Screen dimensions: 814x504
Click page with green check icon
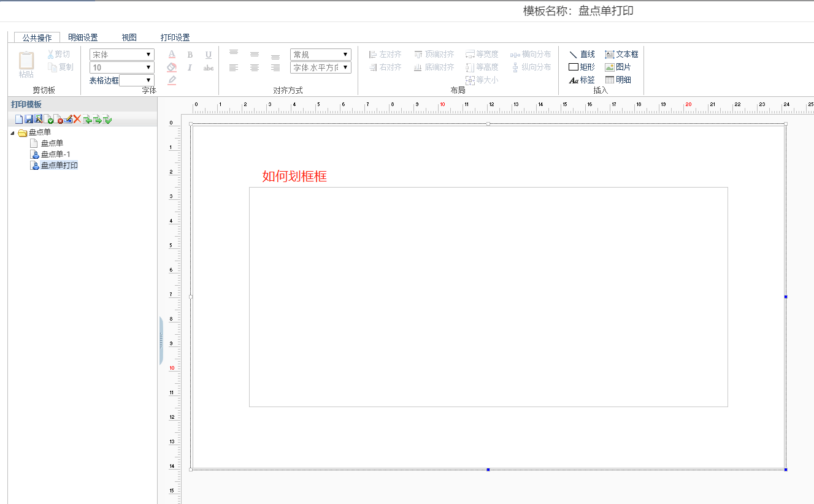48,119
